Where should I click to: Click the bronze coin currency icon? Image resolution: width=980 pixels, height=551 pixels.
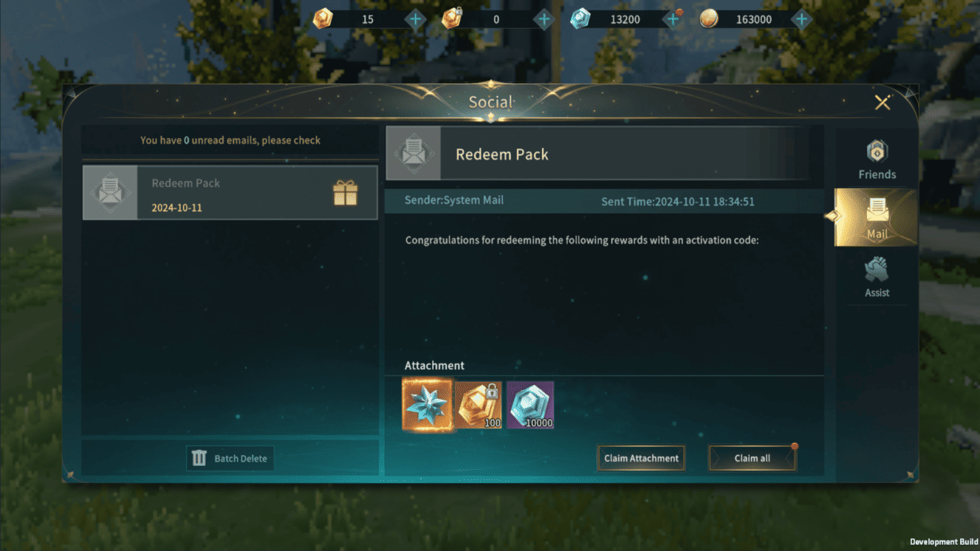pos(709,19)
